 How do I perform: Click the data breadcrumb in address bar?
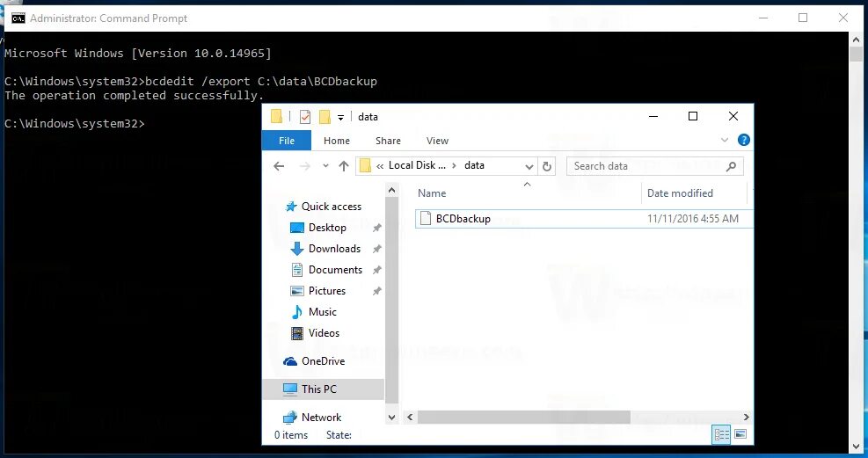474,165
